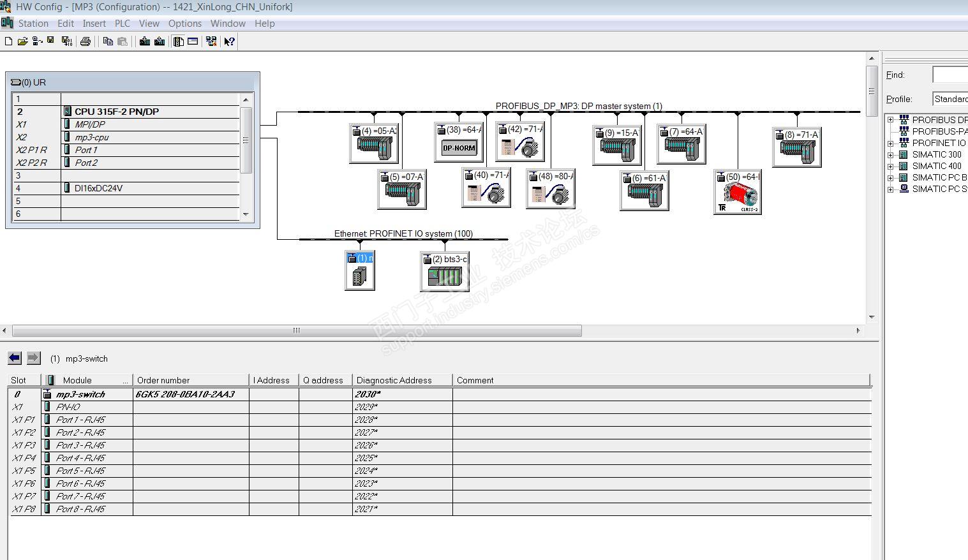Image resolution: width=968 pixels, height=560 pixels.
Task: Select the (38) DP-NORM slave icon
Action: click(459, 142)
